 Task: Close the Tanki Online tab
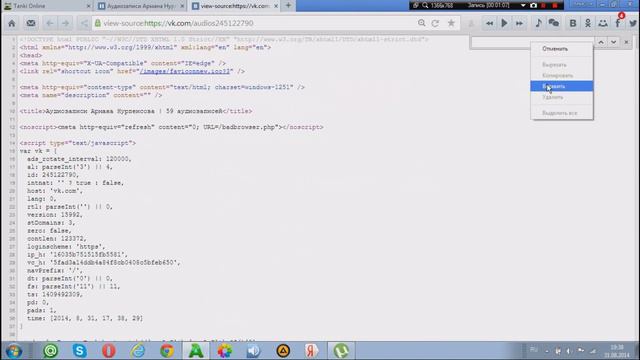point(89,6)
